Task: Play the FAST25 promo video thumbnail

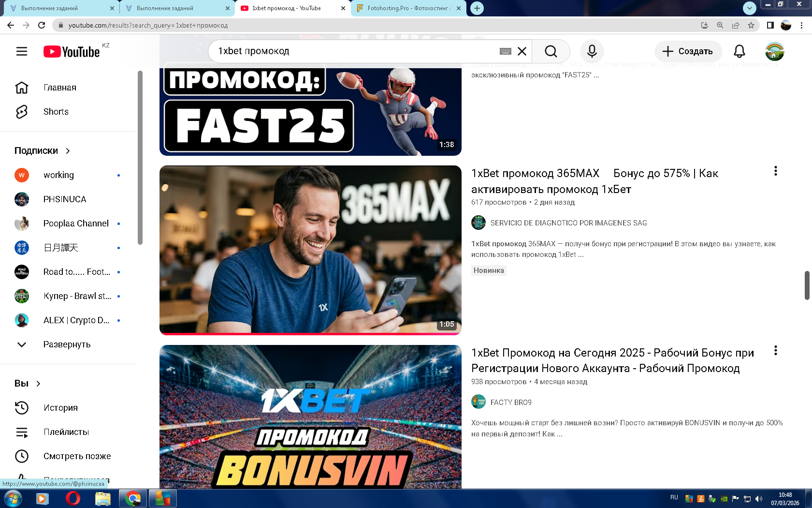Action: (310, 112)
